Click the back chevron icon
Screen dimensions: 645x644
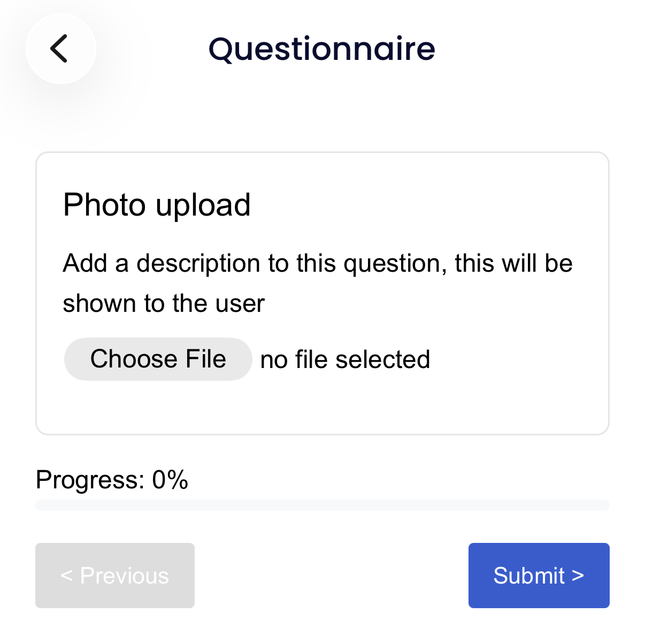[59, 49]
